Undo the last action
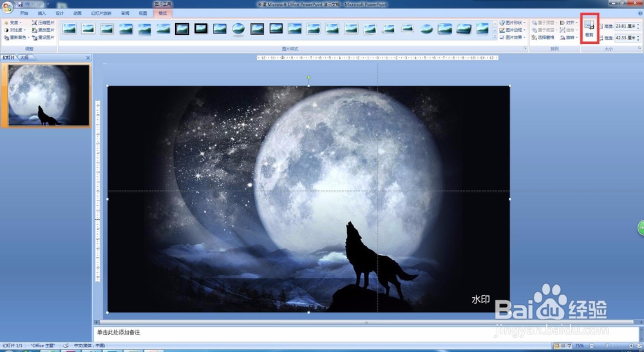The image size is (644, 352). click(x=28, y=4)
